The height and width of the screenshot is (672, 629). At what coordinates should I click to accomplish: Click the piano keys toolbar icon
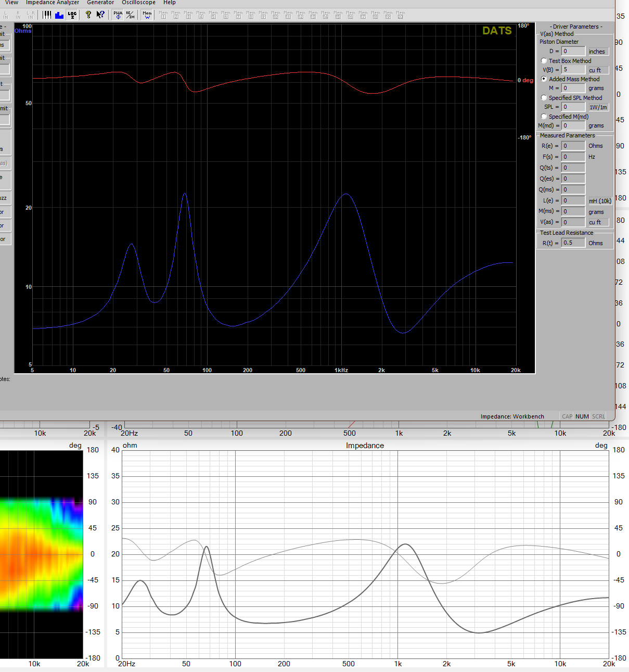pos(47,15)
